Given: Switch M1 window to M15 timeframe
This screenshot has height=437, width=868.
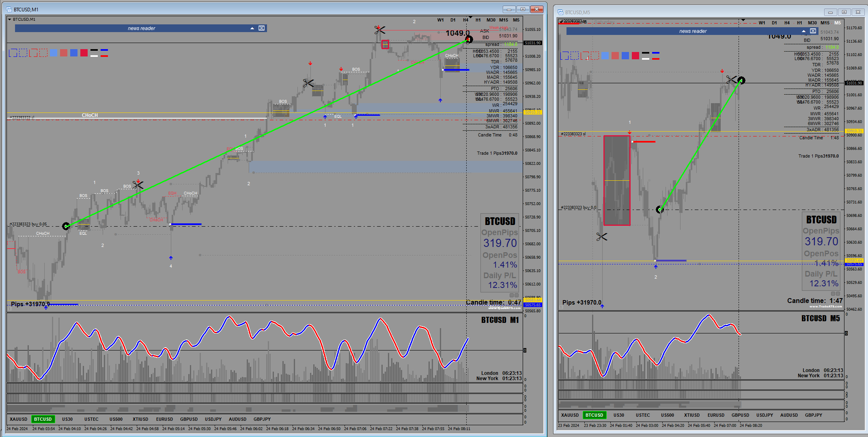Looking at the screenshot, I should tap(504, 20).
